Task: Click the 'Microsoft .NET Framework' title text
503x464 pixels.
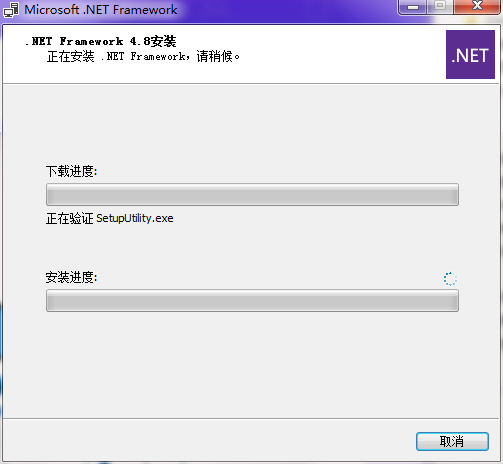Action: (101, 10)
